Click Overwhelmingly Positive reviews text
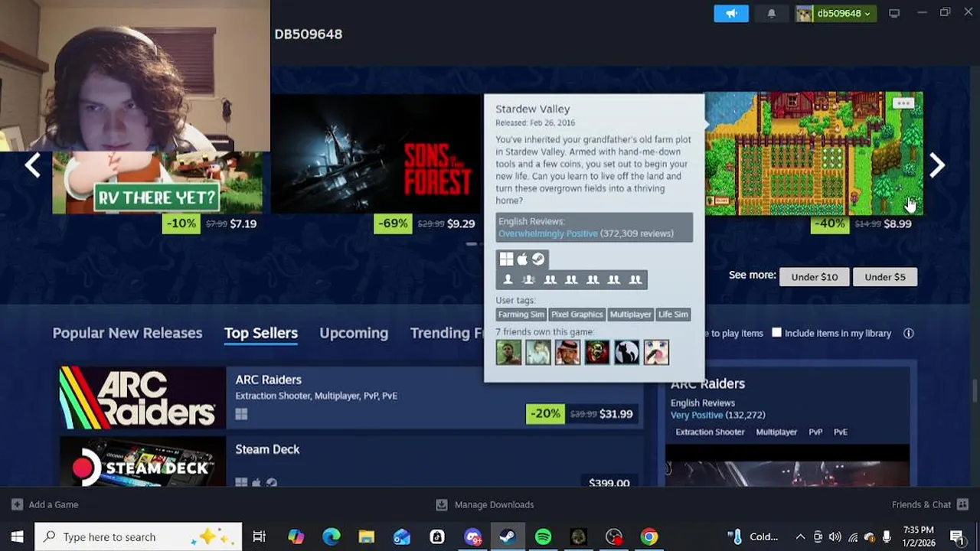This screenshot has height=551, width=980. [547, 233]
